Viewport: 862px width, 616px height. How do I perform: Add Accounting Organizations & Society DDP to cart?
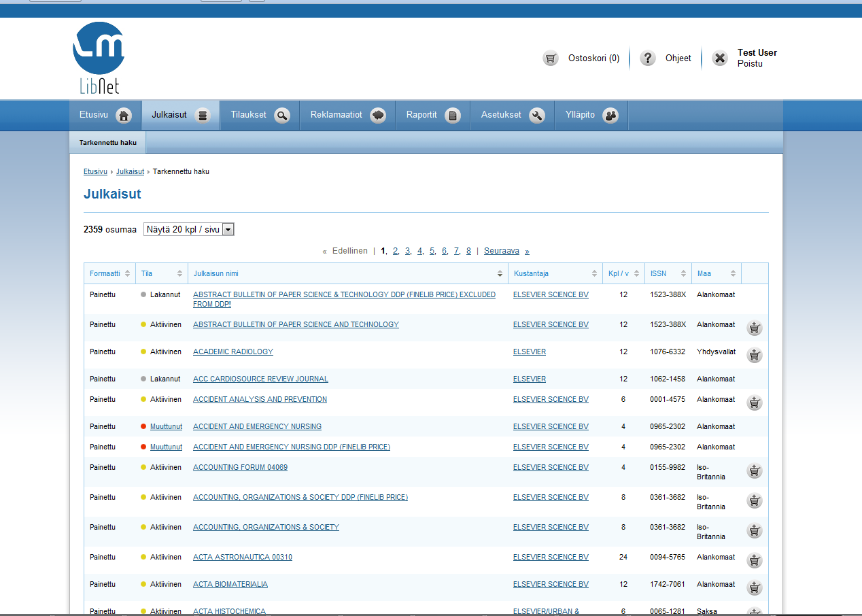(754, 500)
